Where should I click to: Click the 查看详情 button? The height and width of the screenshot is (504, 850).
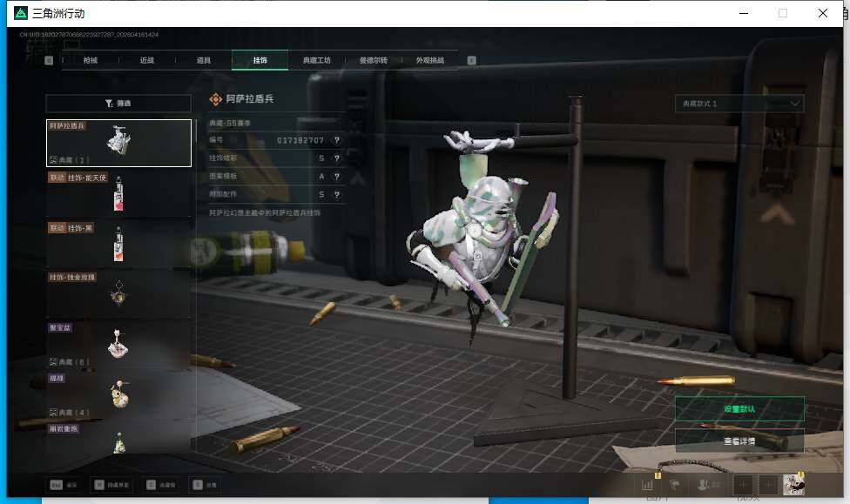tap(739, 440)
